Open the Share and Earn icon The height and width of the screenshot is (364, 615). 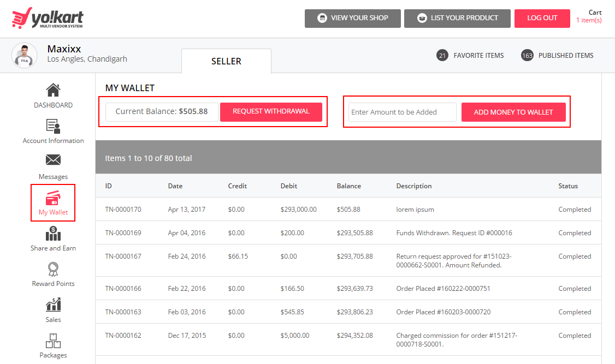point(53,234)
